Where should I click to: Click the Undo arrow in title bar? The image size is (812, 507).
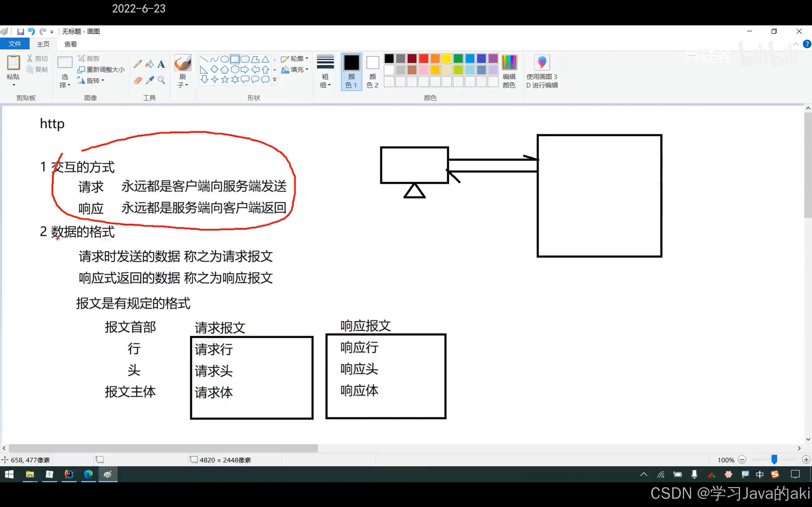tap(31, 31)
